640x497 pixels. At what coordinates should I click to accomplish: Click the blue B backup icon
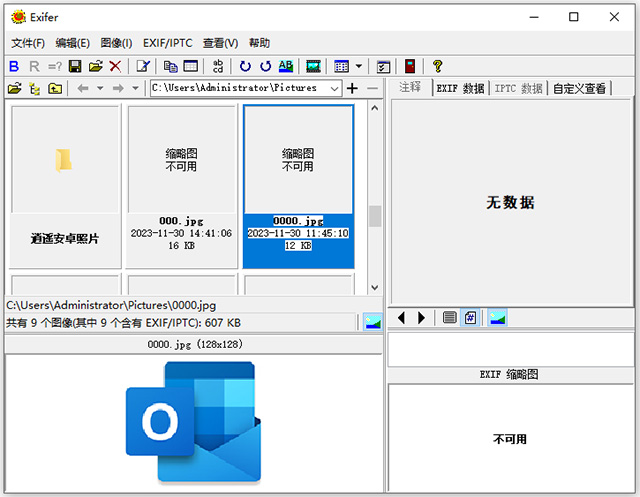coord(14,66)
